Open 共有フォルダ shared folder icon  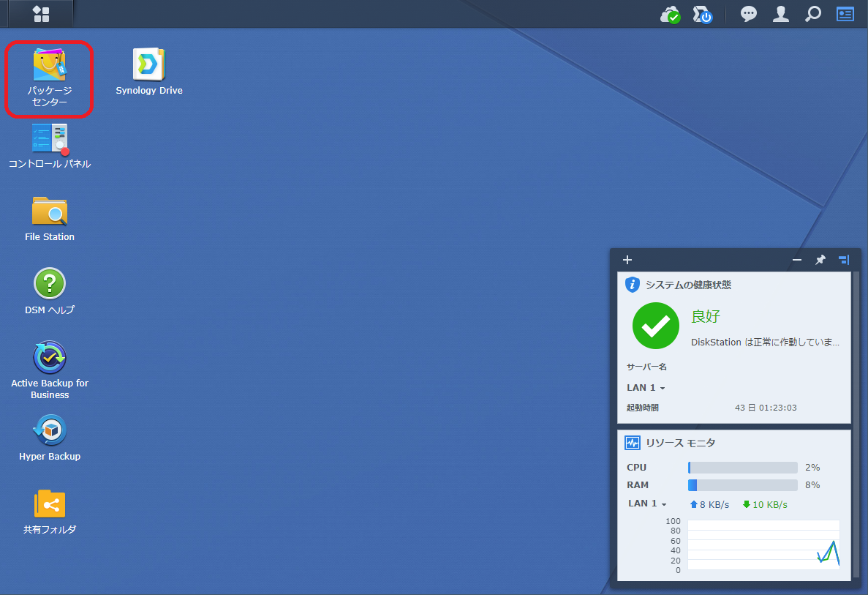[49, 512]
